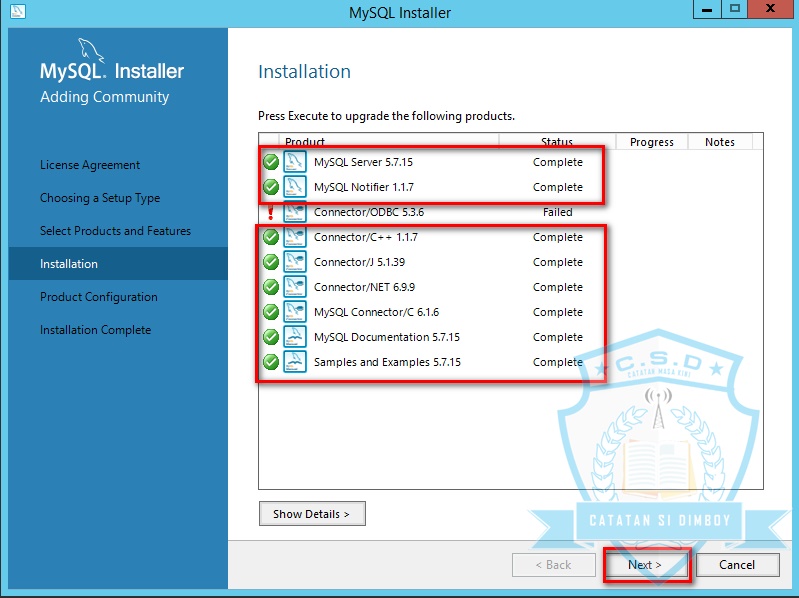Click the Connector/J 5.1.39 product icon
The height and width of the screenshot is (598, 799).
(x=295, y=262)
